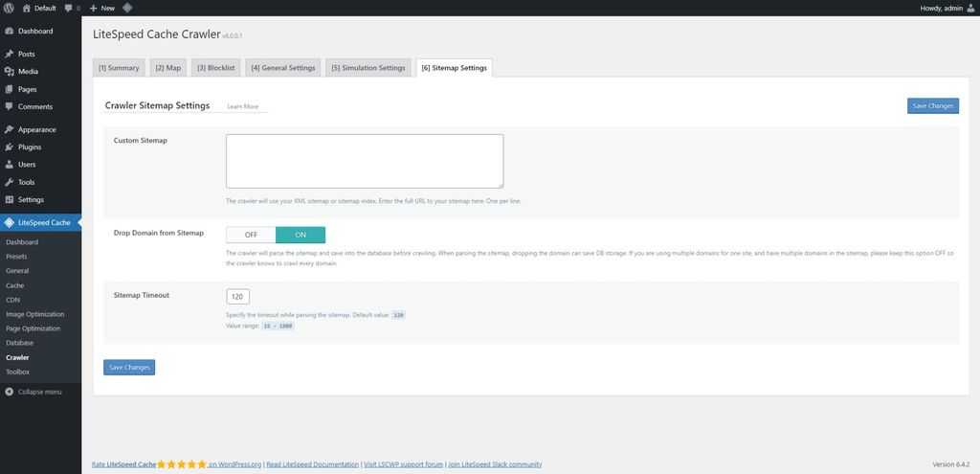Switch to the [3] Blocklist tab
980x474 pixels.
pos(215,68)
